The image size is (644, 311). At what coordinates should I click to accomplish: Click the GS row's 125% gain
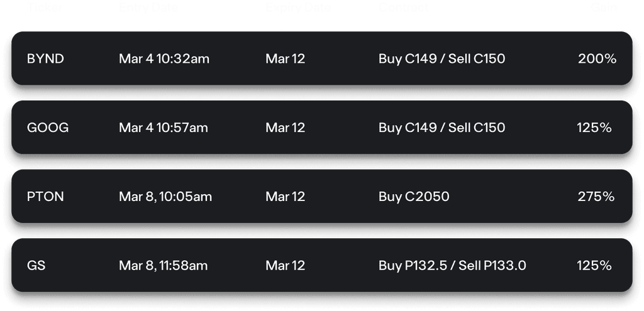(594, 266)
